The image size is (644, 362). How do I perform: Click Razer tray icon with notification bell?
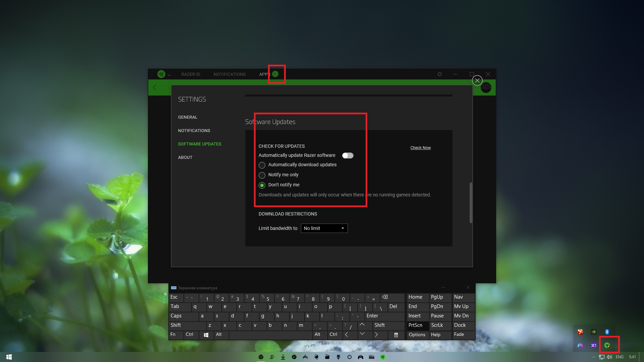pos(607,345)
